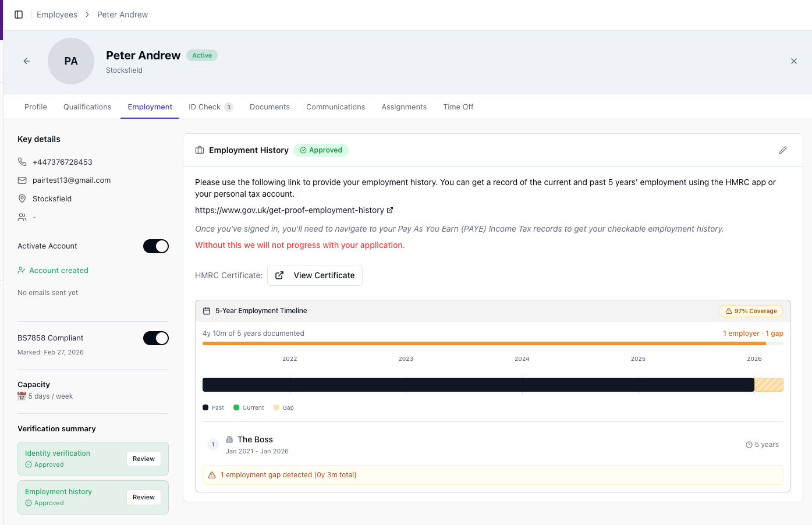Toggle the sidebar panel icon
812x525 pixels.
[19, 15]
